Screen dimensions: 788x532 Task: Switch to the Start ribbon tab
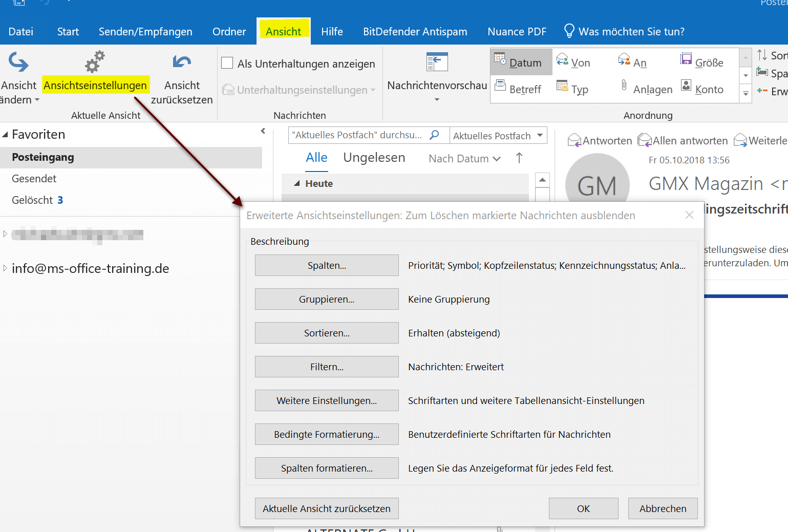(x=68, y=31)
